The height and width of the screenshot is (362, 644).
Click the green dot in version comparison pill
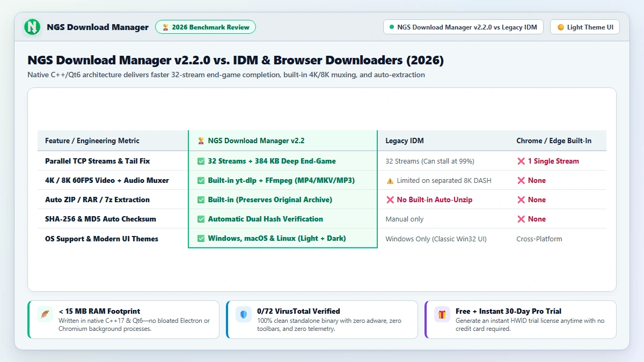[x=391, y=27]
